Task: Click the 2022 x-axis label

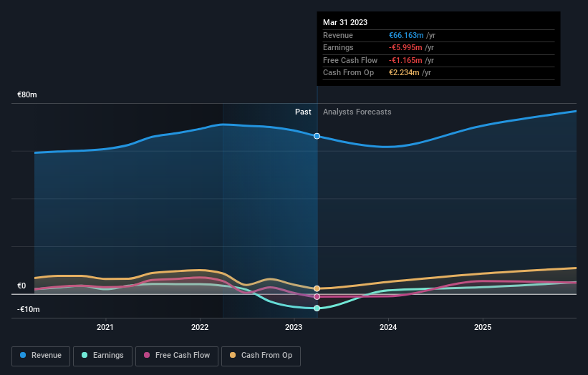Action: click(x=200, y=327)
